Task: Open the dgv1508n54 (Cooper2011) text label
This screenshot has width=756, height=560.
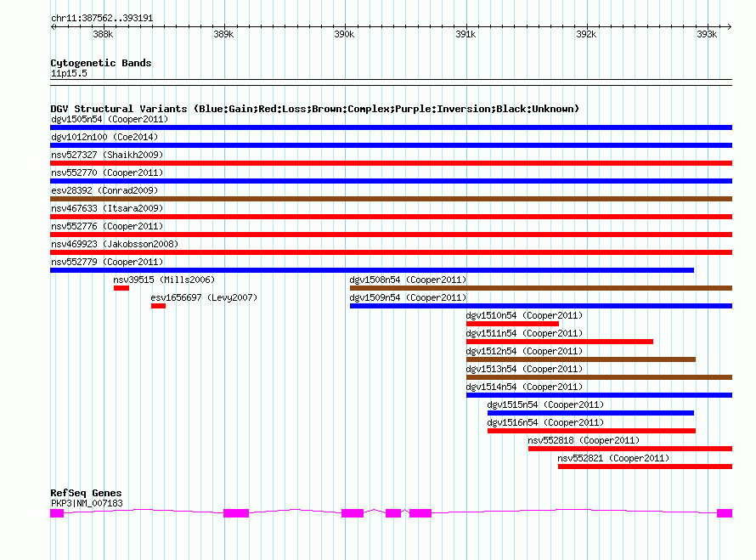Action: 408,280
